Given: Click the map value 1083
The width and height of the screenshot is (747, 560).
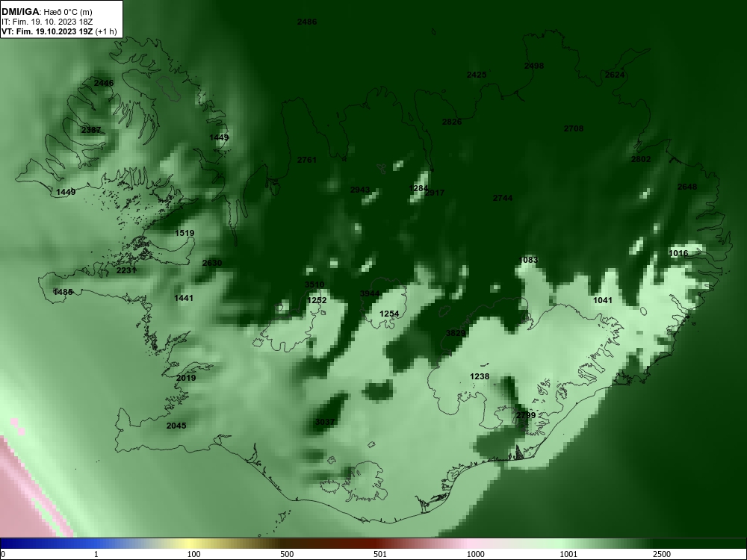Looking at the screenshot, I should (x=528, y=260).
